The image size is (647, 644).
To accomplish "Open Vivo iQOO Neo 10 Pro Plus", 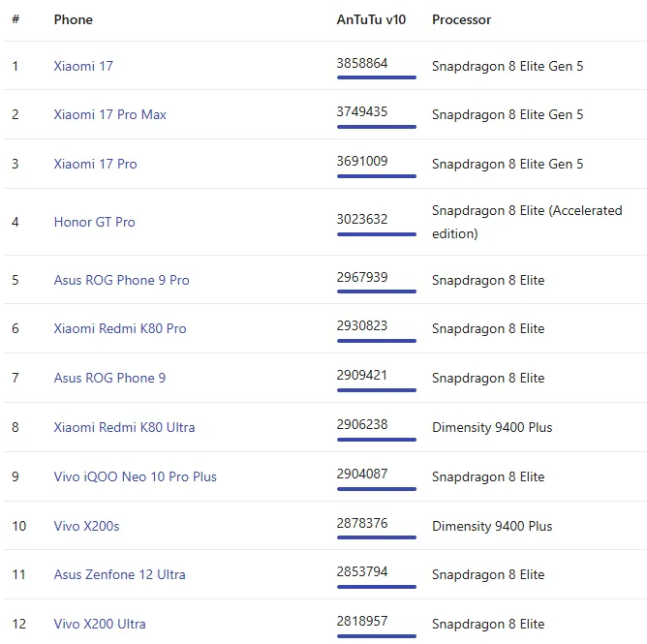I will point(135,476).
